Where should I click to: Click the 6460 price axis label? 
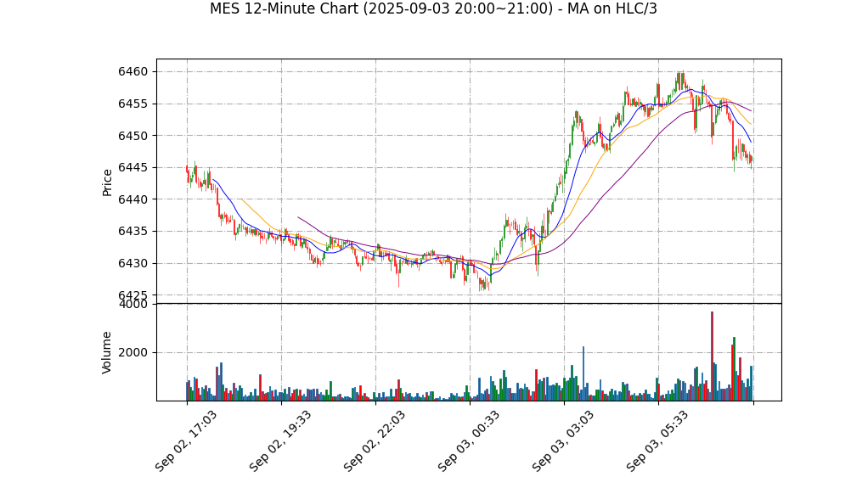click(132, 72)
